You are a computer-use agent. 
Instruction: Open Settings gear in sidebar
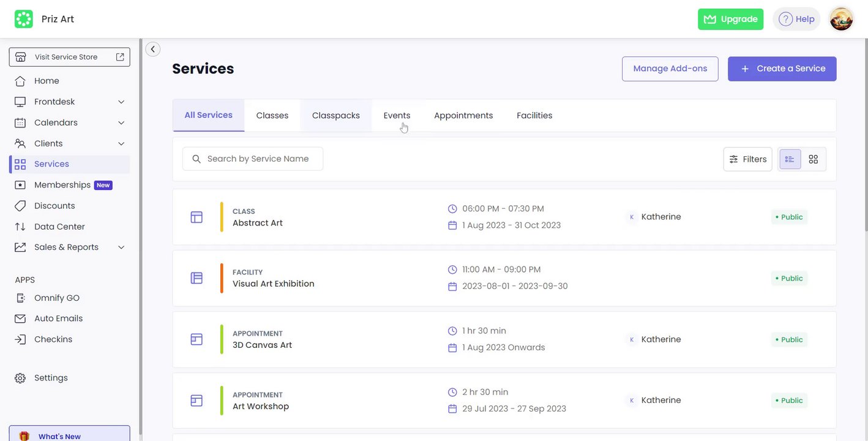coord(20,378)
